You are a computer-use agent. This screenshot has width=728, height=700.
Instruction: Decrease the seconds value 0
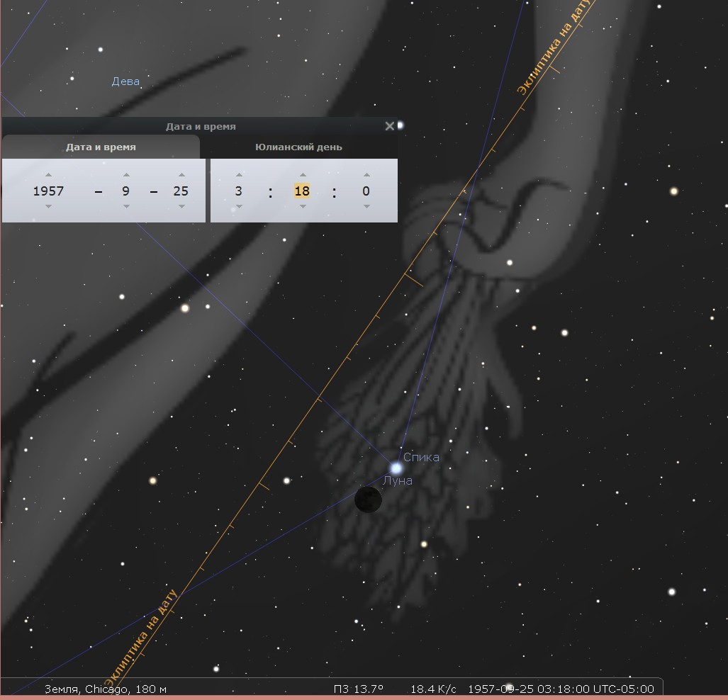(366, 207)
